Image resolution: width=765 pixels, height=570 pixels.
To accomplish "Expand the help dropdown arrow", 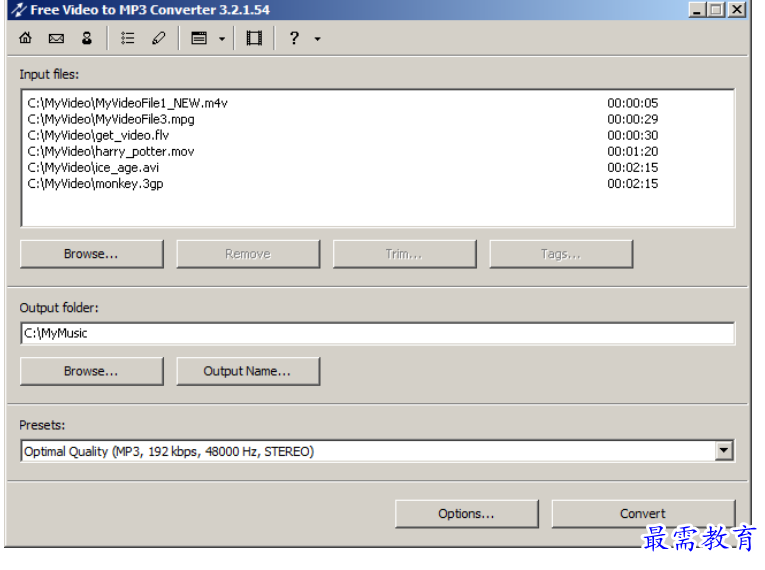I will pyautogui.click(x=317, y=39).
